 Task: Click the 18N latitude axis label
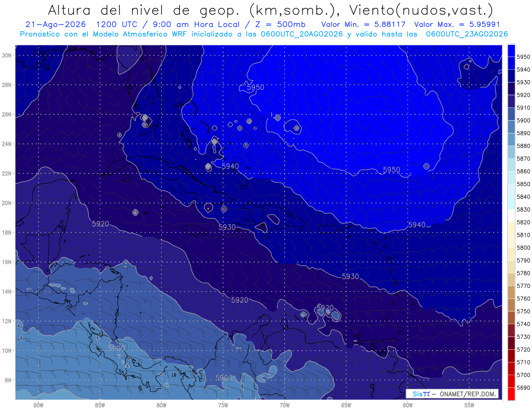8,232
